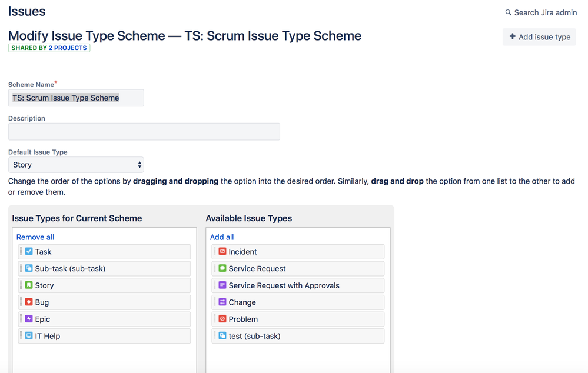Click into the Scheme Name field
This screenshot has width=588, height=373.
(x=76, y=98)
